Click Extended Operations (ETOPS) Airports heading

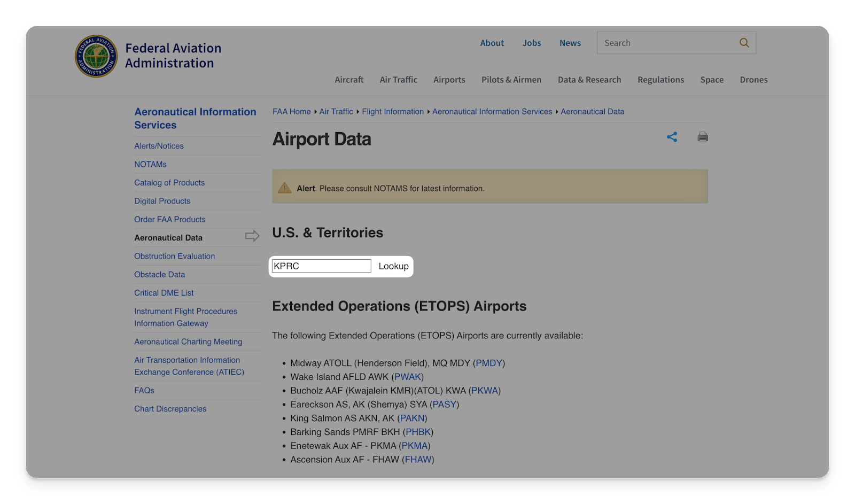pyautogui.click(x=399, y=306)
